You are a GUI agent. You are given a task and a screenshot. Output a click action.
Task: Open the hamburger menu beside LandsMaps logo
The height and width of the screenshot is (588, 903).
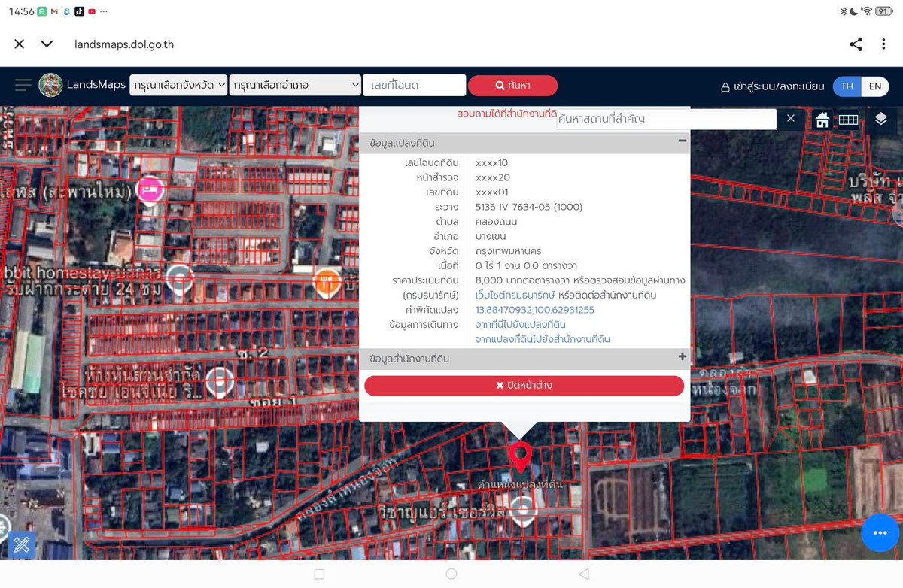pos(23,85)
